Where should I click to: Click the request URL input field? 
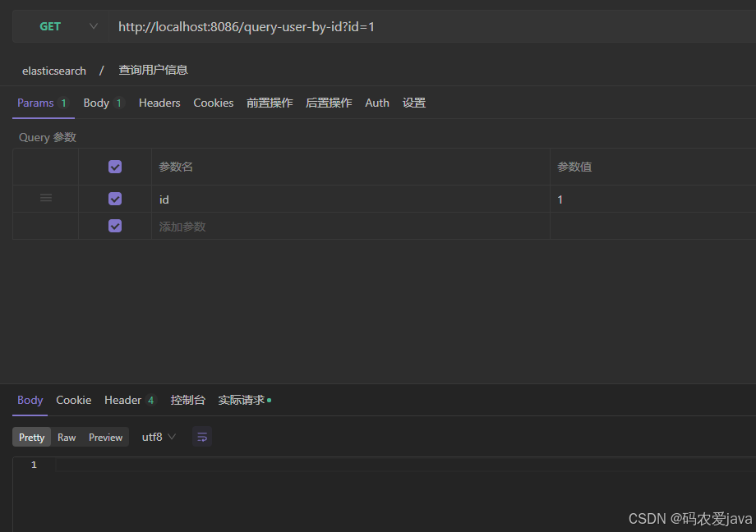pyautogui.click(x=432, y=26)
